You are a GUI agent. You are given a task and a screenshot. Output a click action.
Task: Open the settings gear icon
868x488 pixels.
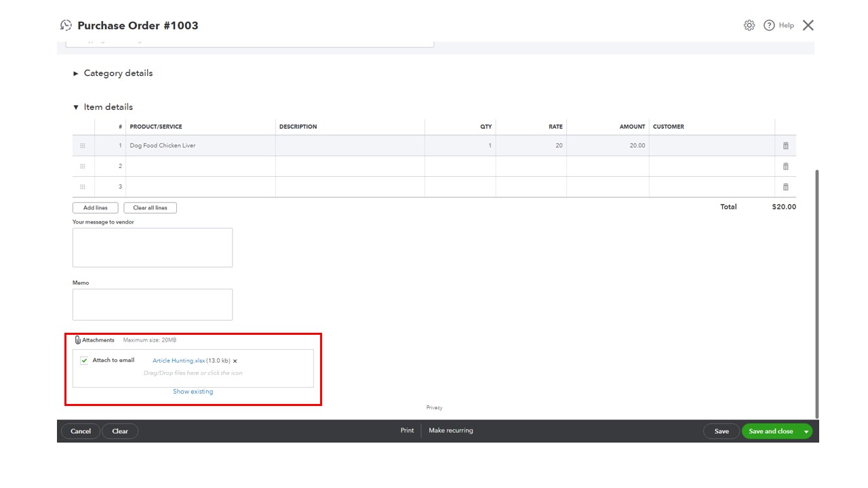(749, 25)
